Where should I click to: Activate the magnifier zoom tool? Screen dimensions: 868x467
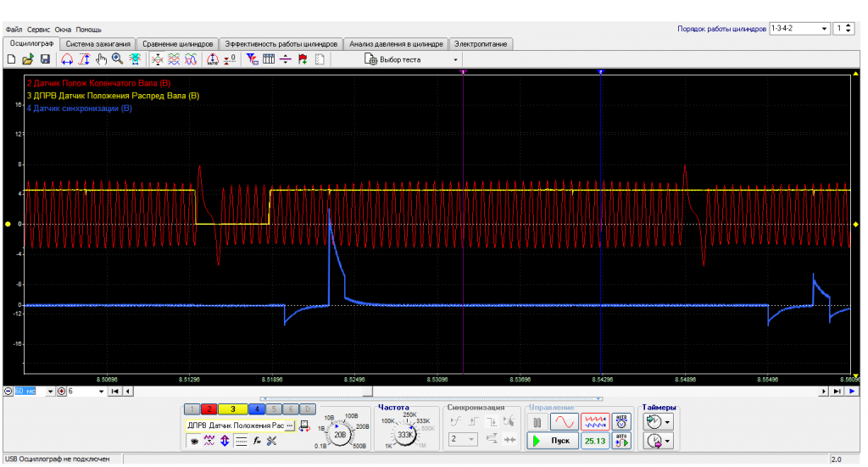pyautogui.click(x=117, y=59)
